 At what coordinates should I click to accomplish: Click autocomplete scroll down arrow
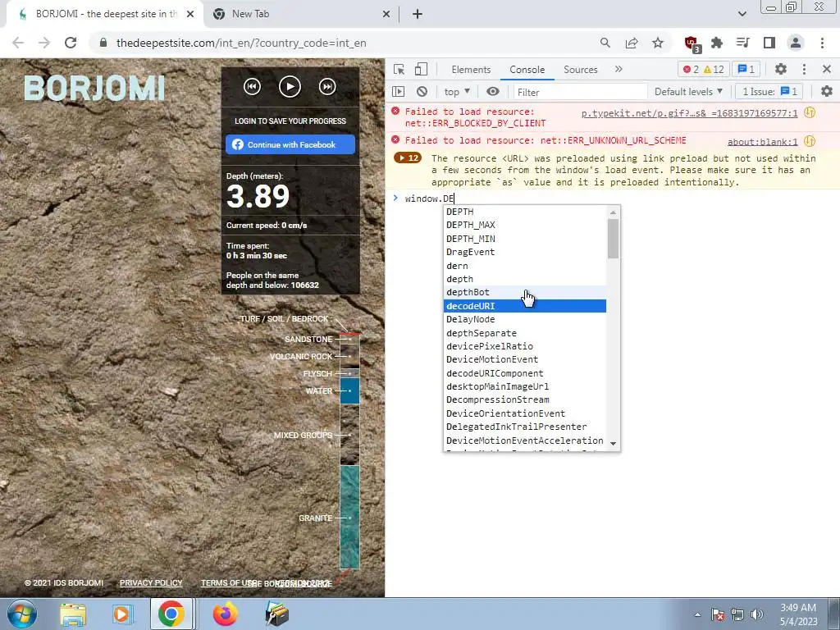613,444
